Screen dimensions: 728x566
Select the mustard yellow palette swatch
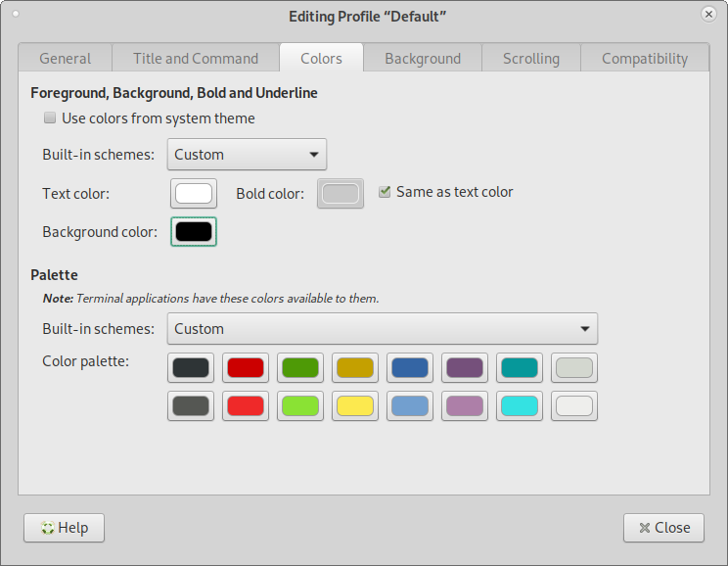click(355, 367)
